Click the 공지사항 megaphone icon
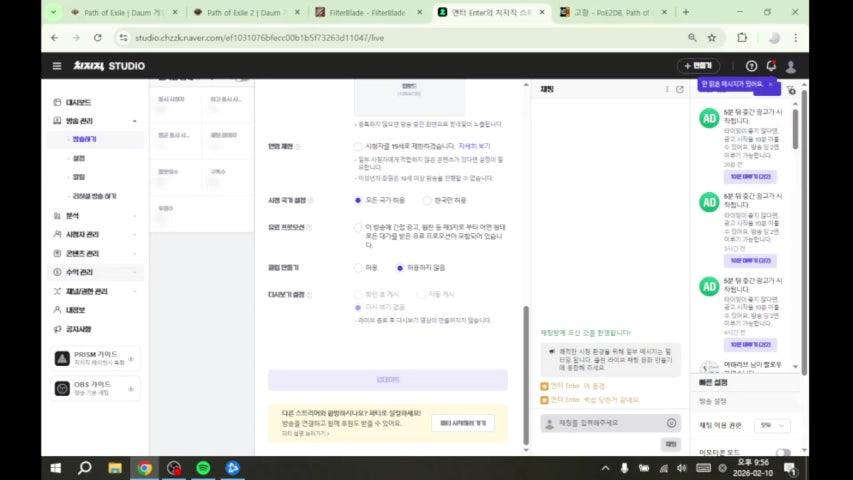Image resolution: width=853 pixels, height=480 pixels. tap(57, 329)
